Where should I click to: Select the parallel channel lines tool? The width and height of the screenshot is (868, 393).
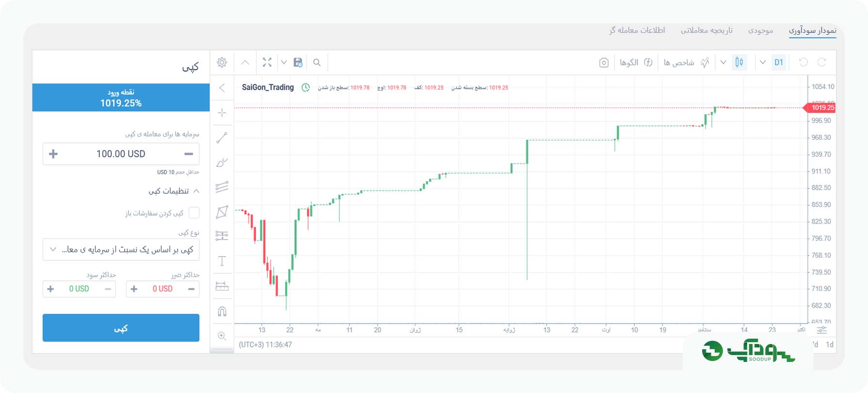click(222, 187)
